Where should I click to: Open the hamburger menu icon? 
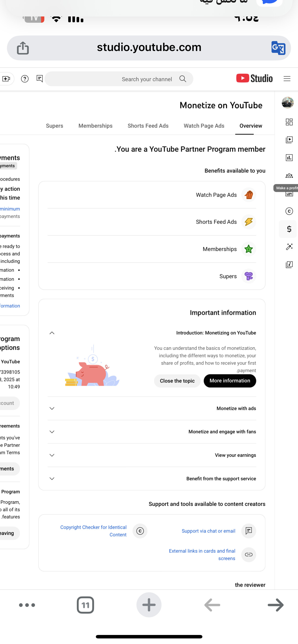pos(287,79)
